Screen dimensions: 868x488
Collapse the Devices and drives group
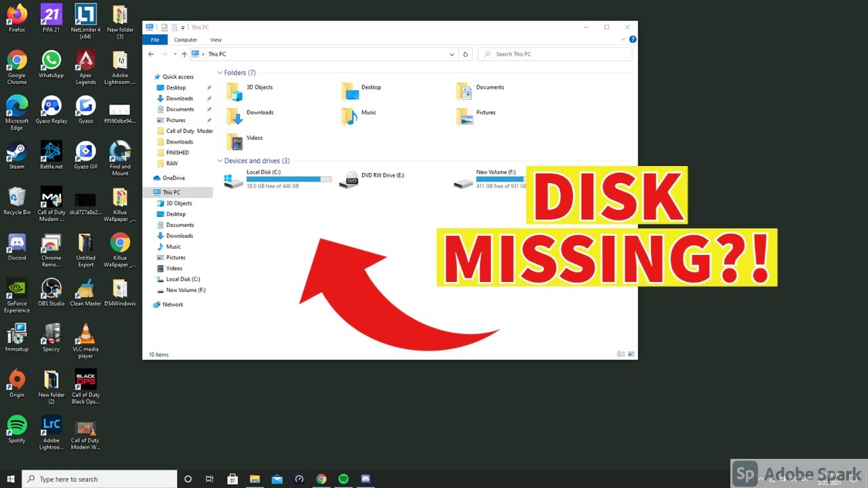(220, 161)
